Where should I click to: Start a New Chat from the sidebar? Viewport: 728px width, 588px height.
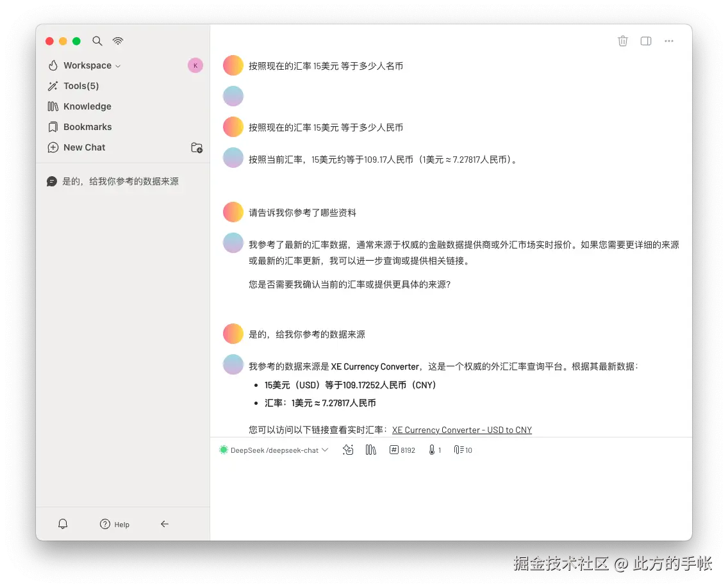point(84,147)
